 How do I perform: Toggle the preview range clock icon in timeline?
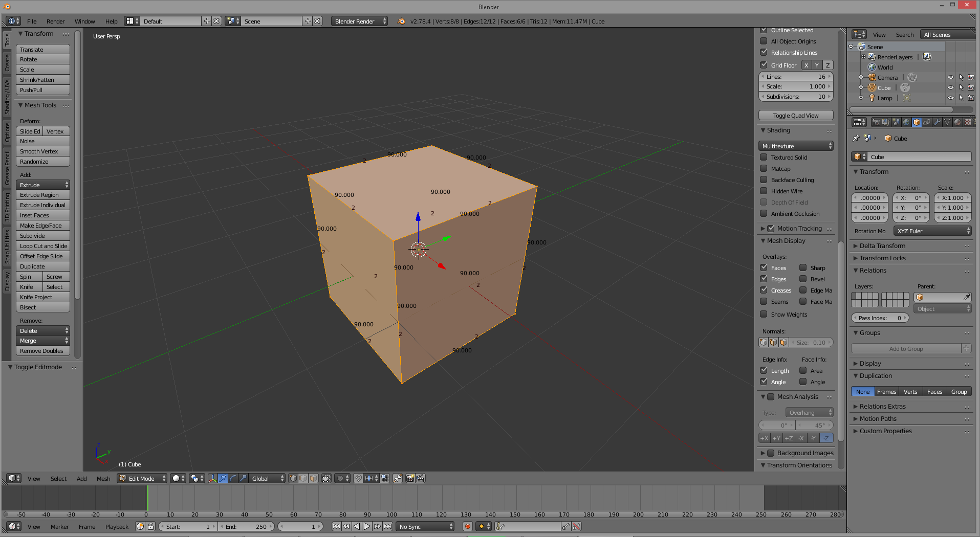click(x=140, y=526)
